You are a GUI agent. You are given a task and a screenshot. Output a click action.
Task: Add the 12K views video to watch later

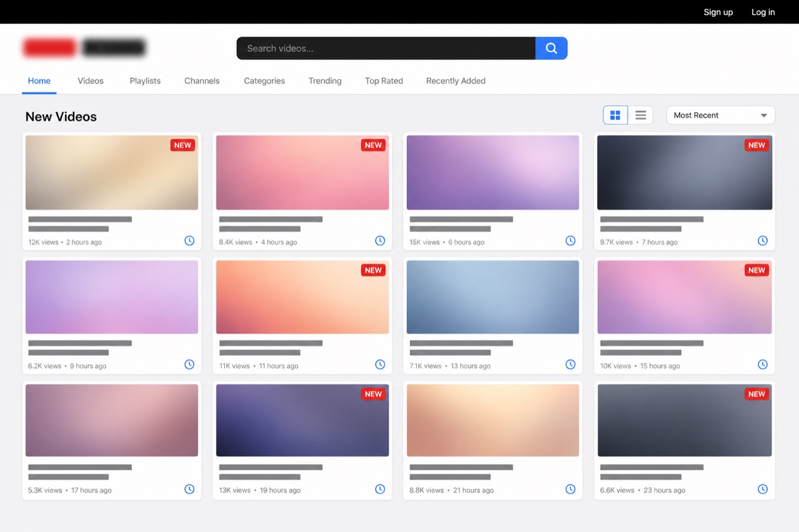pos(189,241)
